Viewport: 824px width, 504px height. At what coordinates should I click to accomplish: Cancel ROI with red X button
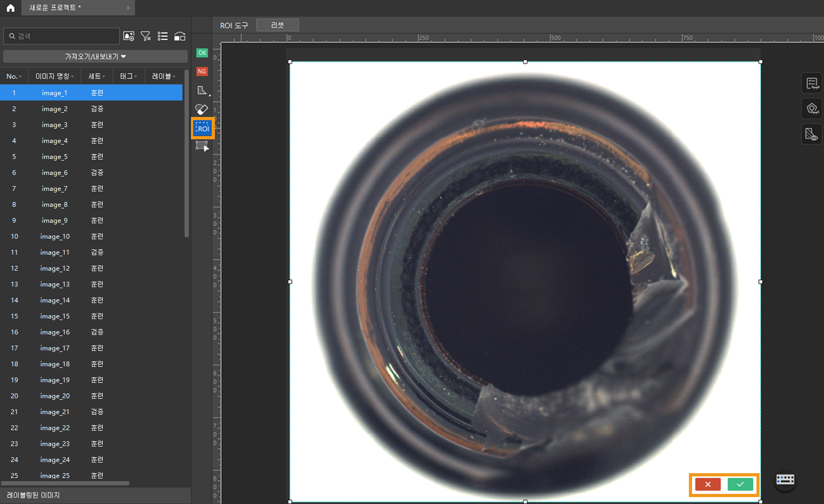tap(708, 484)
